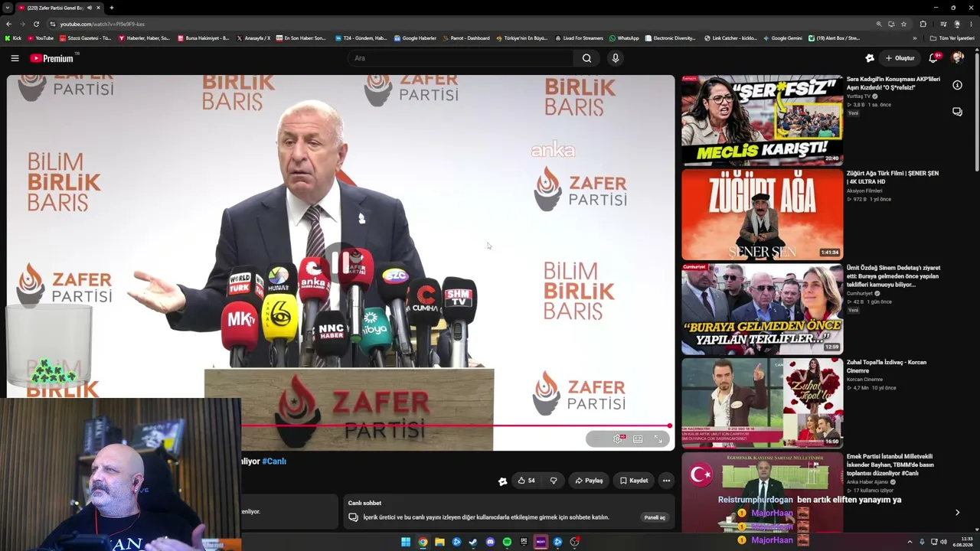Pause the video with center pause button
This screenshot has height=551, width=980.
click(x=341, y=263)
